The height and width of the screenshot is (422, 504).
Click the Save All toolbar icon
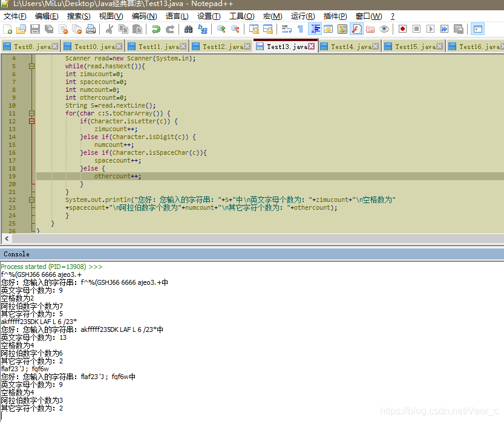[49, 29]
